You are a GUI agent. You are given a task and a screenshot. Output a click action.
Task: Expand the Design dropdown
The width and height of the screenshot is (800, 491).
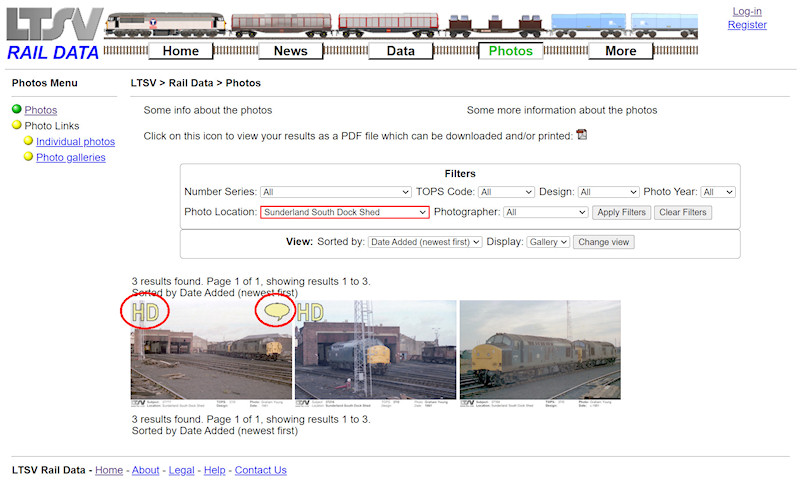[x=608, y=192]
